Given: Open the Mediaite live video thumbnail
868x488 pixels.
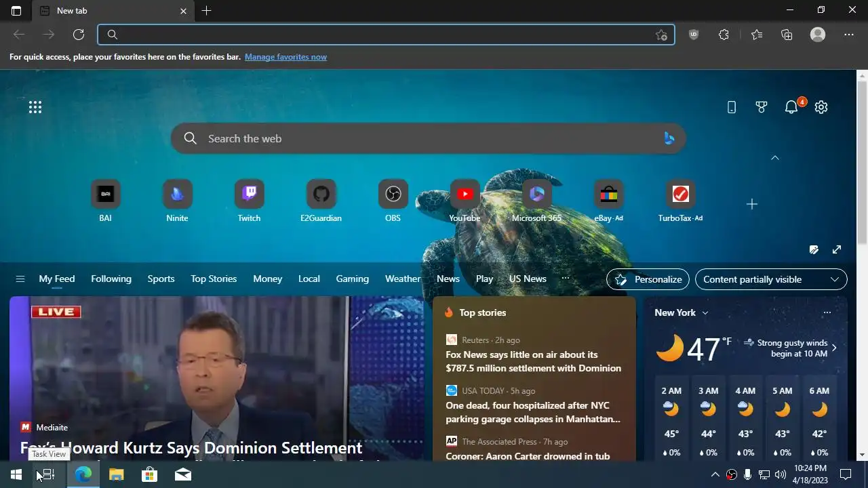Looking at the screenshot, I should coord(217,378).
